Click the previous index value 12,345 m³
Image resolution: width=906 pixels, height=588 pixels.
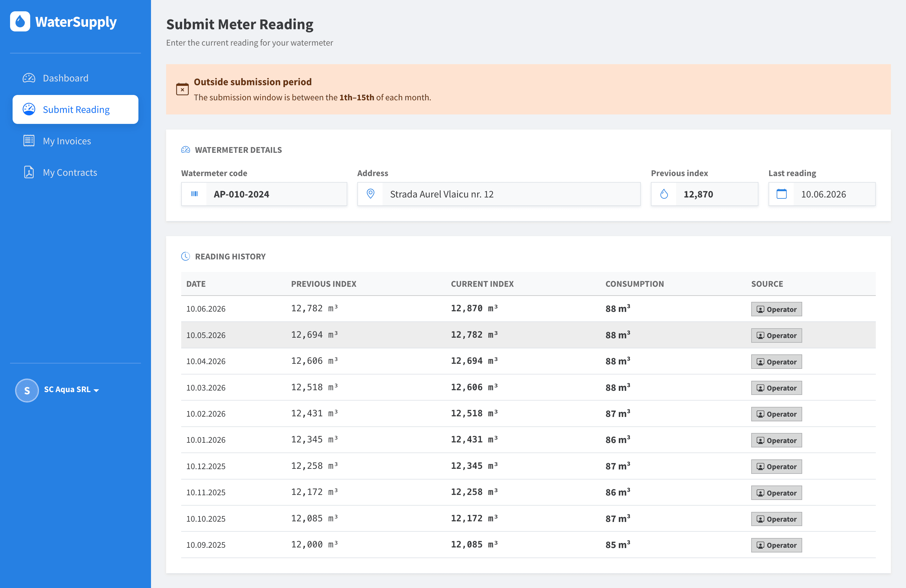[x=315, y=440]
